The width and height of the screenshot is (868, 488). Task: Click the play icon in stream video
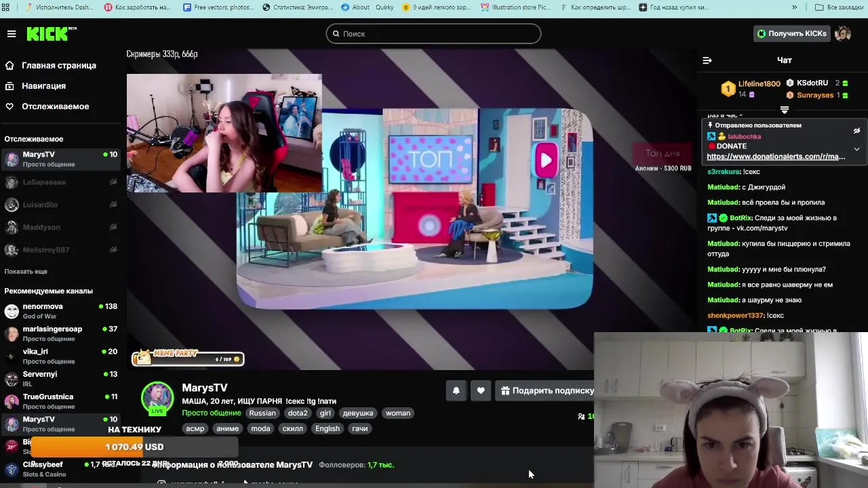pos(547,161)
